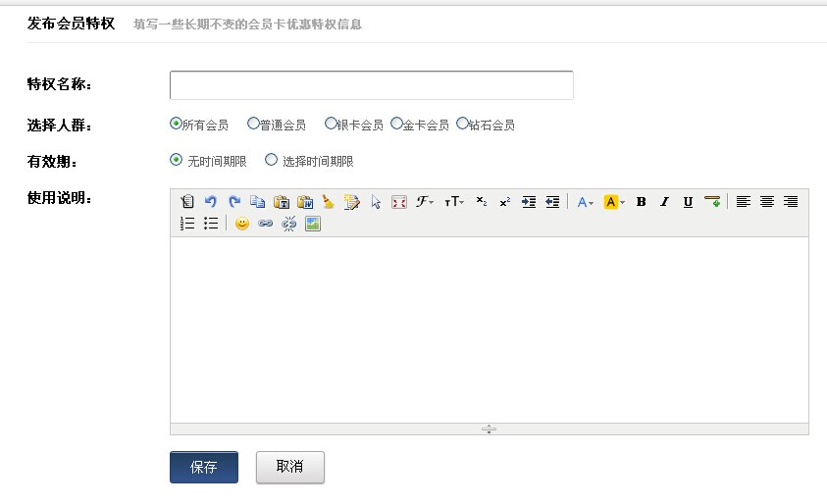Click the 取消 cancel button

[289, 468]
